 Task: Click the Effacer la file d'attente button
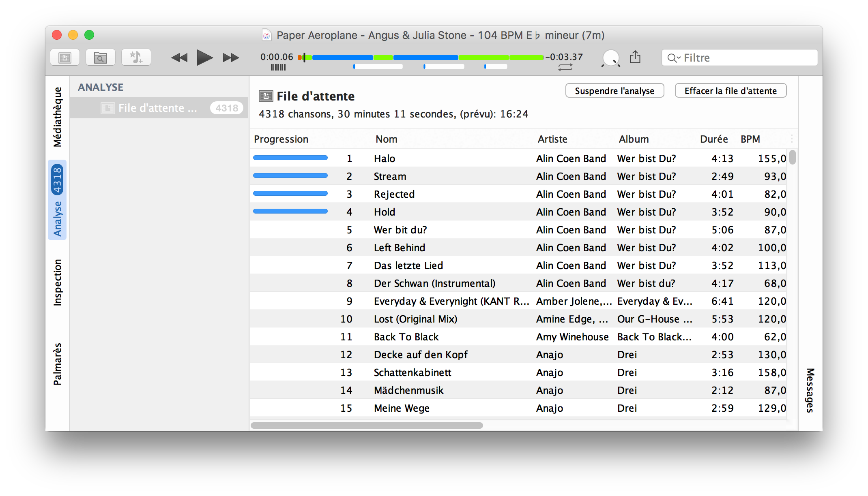730,90
